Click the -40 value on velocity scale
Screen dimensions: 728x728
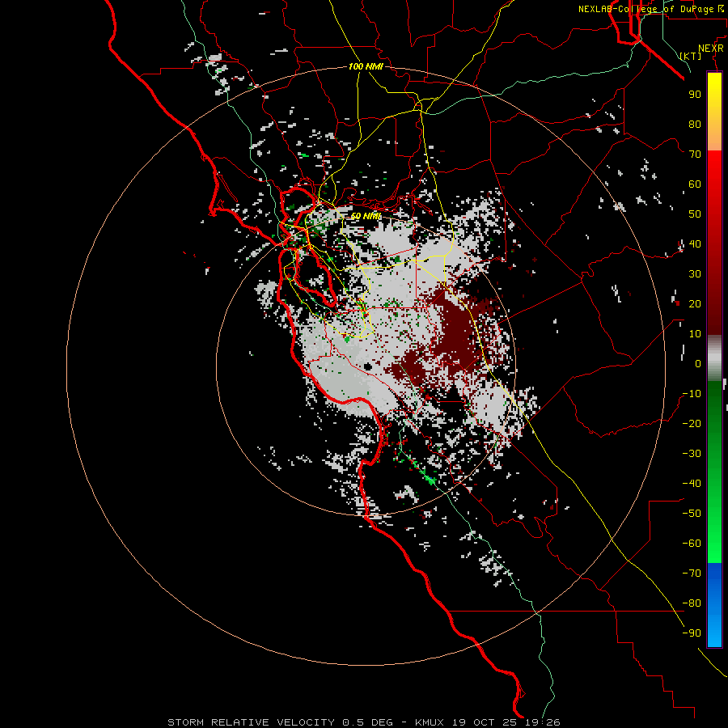point(692,484)
